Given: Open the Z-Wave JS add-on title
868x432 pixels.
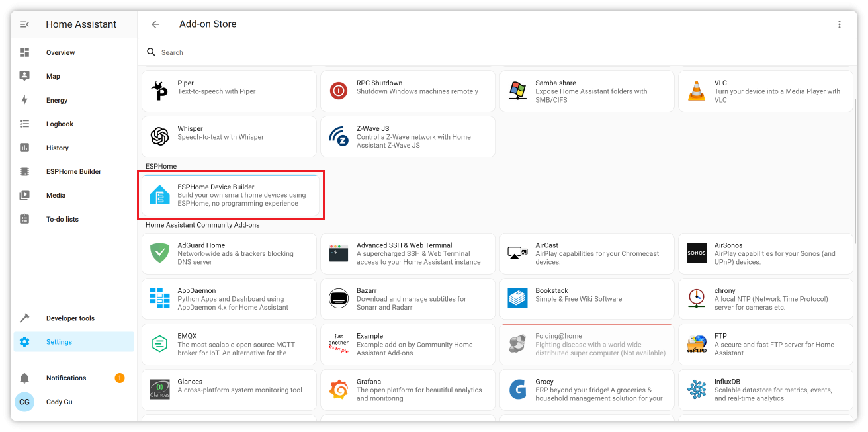Looking at the screenshot, I should [x=372, y=129].
